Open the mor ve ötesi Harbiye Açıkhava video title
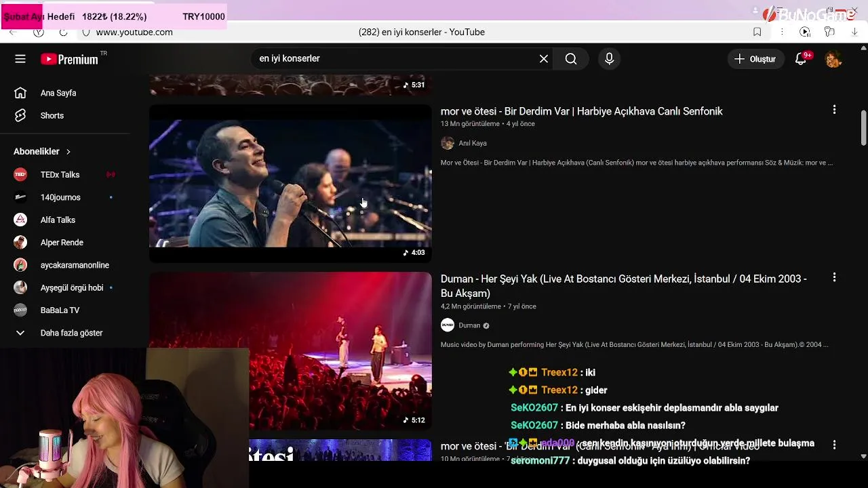This screenshot has height=488, width=868. coord(581,112)
